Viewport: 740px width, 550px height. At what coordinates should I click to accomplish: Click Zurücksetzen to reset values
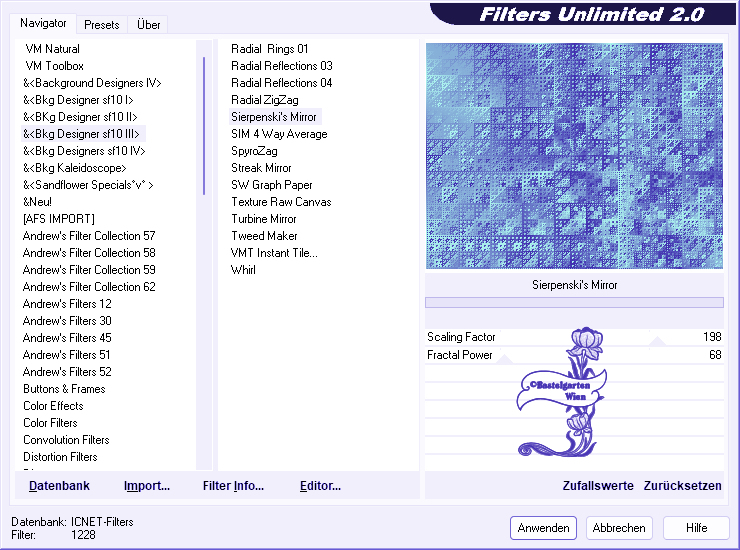[682, 485]
